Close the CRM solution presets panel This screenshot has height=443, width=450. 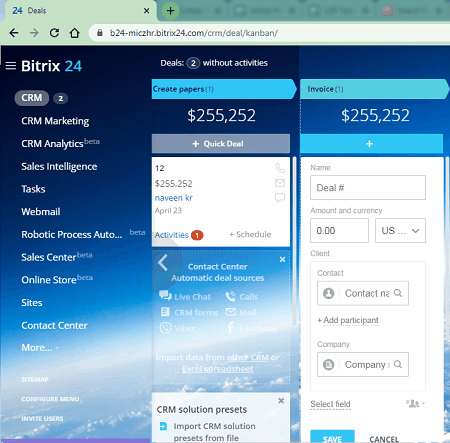pos(281,400)
